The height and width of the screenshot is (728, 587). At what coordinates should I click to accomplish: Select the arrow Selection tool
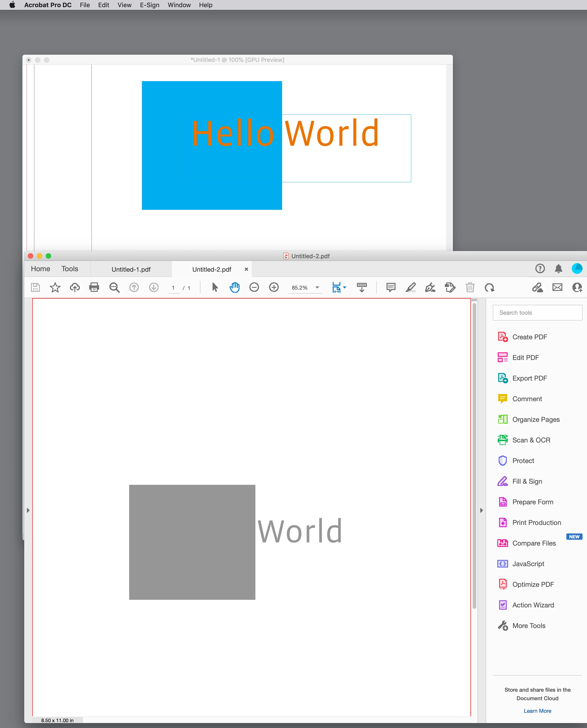[215, 287]
